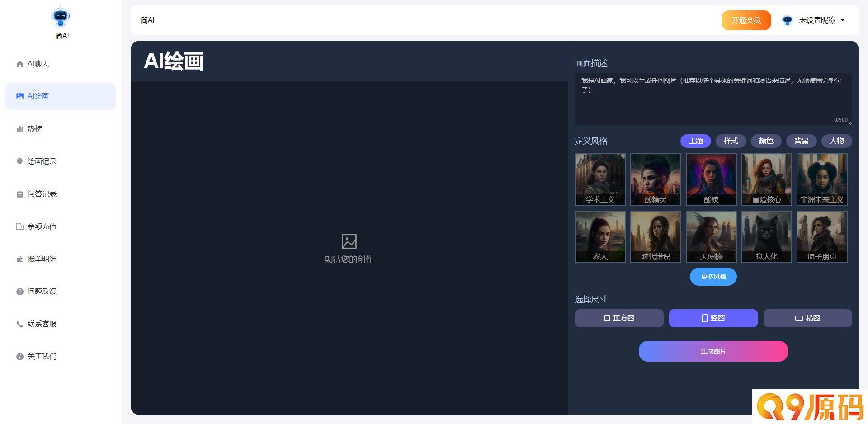Click the 热榜 bar chart icon

(20, 129)
